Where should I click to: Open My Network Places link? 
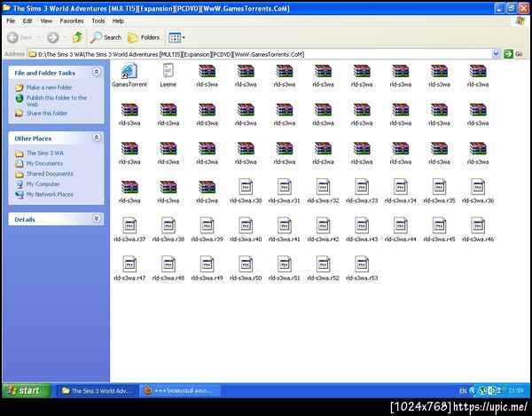coord(44,194)
